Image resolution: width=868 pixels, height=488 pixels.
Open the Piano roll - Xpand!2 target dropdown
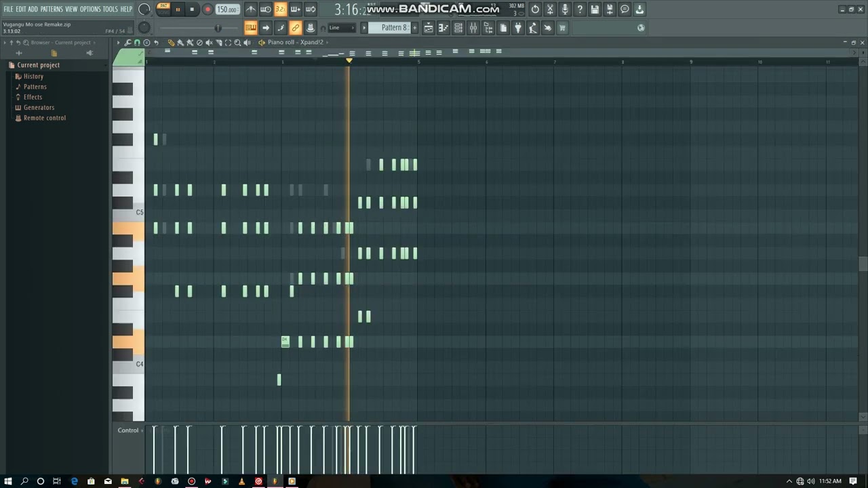[x=295, y=43]
